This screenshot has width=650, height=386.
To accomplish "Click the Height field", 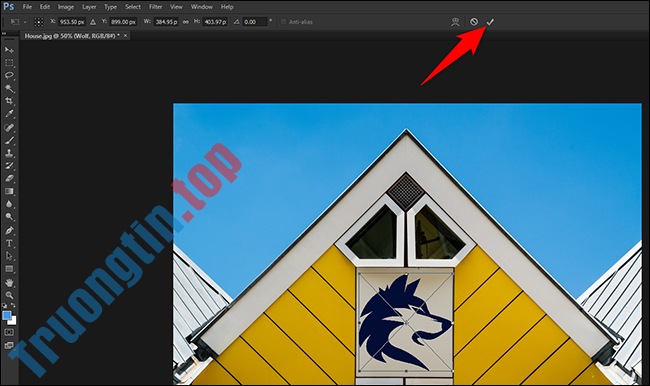I will coord(215,22).
